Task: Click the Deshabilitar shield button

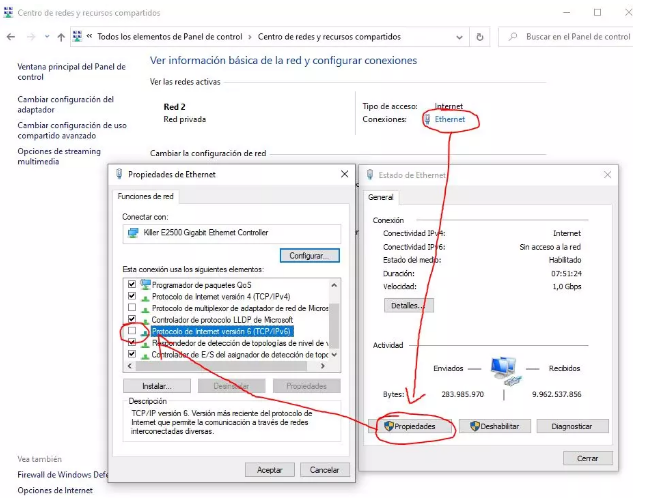Action: 493,426
